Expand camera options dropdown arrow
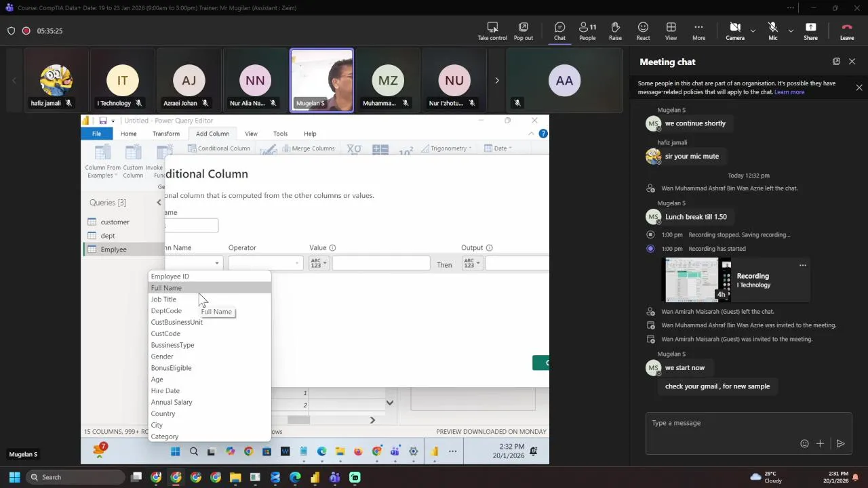 [753, 30]
